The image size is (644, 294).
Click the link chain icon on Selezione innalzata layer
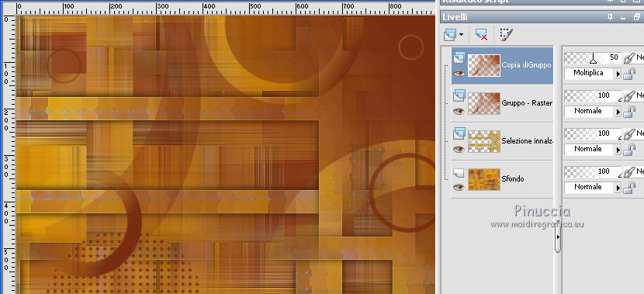pyautogui.click(x=628, y=134)
